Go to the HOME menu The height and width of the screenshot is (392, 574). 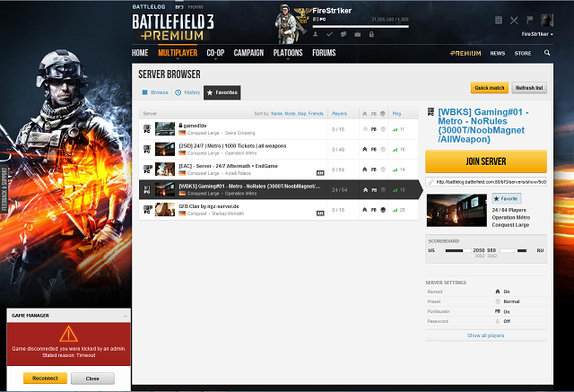(140, 53)
